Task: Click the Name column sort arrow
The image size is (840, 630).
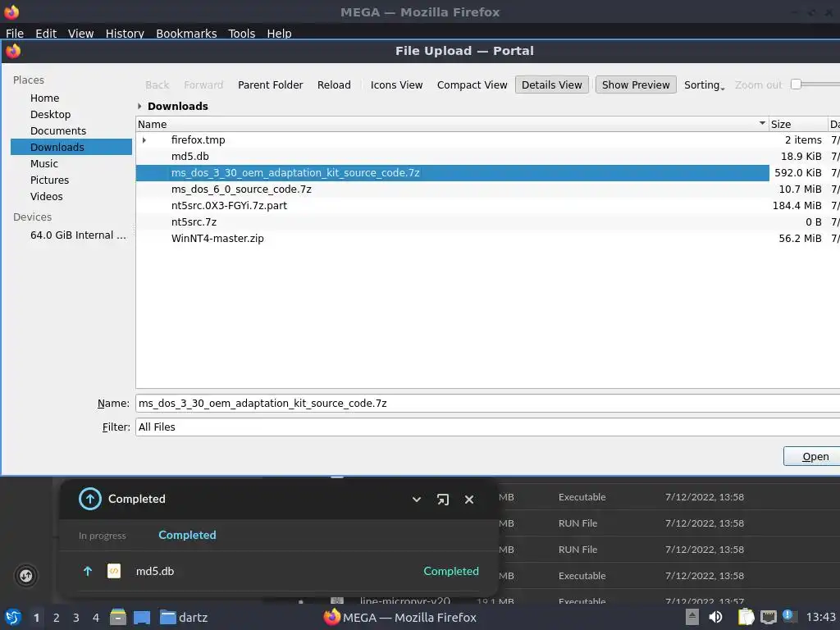Action: click(x=762, y=124)
